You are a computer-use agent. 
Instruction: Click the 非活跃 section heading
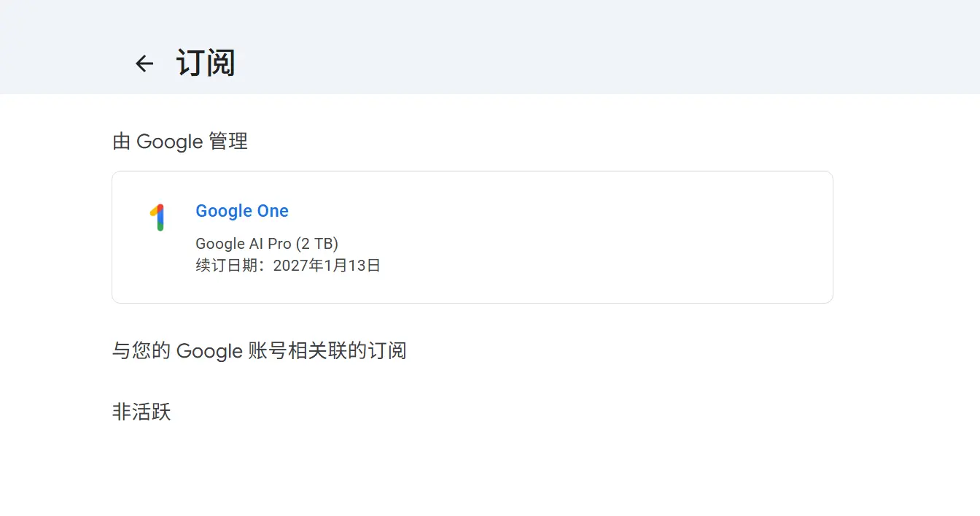click(x=141, y=412)
